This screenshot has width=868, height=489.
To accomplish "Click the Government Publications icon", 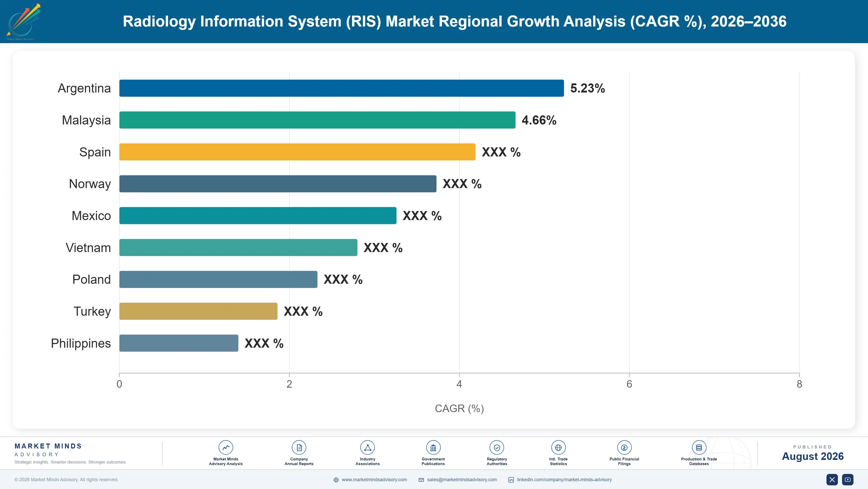I will pyautogui.click(x=433, y=447).
